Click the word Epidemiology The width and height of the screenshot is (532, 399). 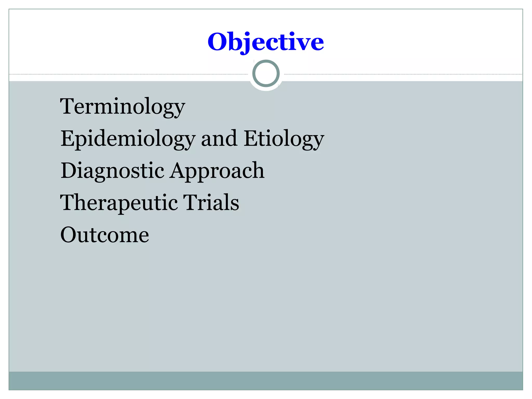(128, 139)
